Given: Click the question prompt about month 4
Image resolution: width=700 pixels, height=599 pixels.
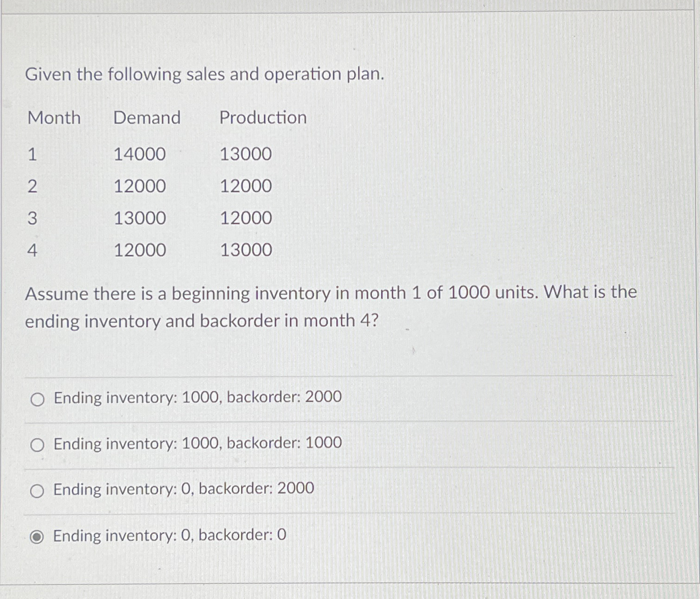Looking at the screenshot, I should (331, 307).
